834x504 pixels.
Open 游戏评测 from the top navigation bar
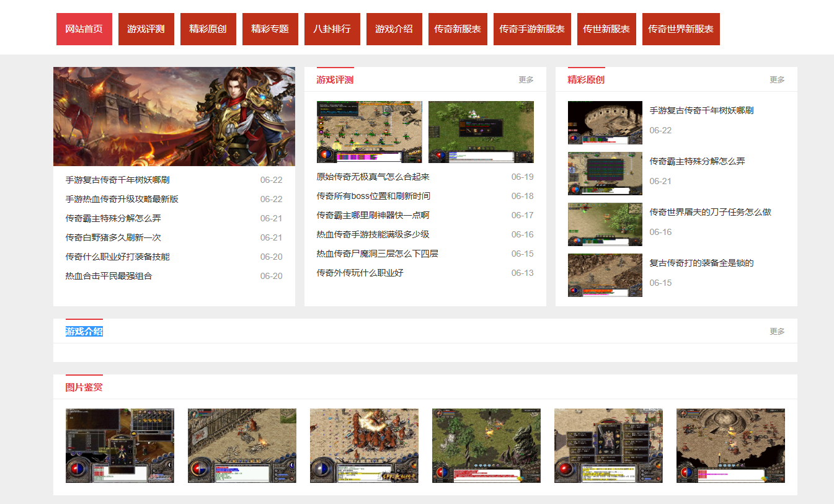pos(146,29)
